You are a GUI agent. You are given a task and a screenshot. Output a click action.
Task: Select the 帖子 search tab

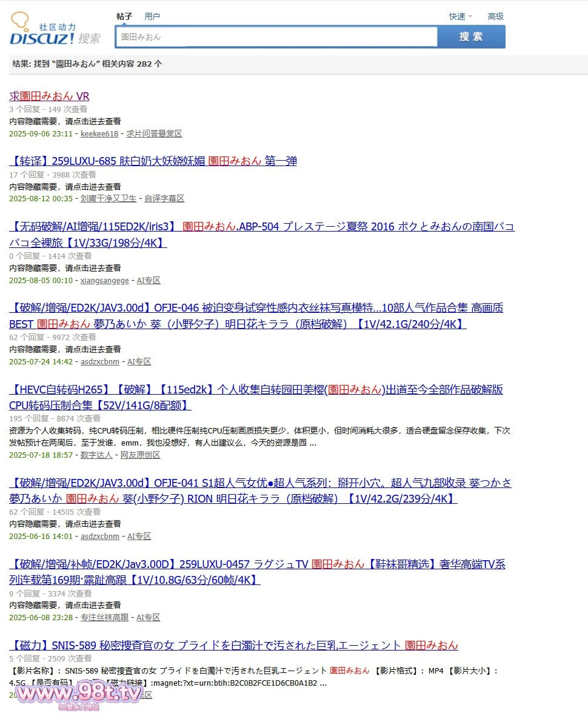click(124, 16)
